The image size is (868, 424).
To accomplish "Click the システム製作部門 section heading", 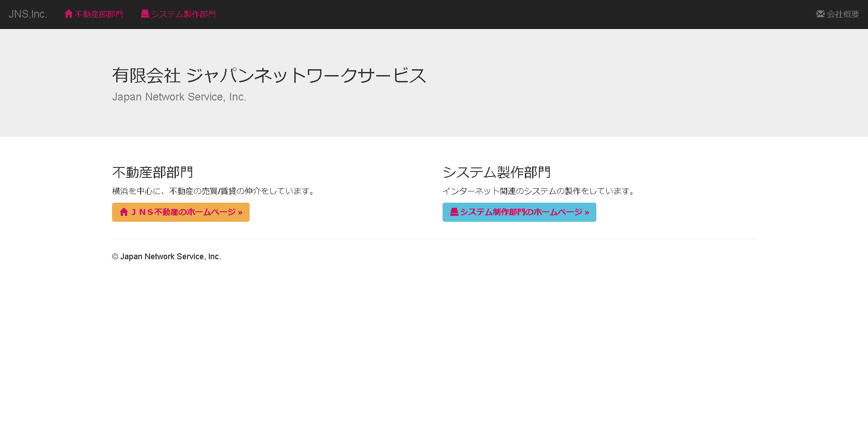I will pos(496,172).
